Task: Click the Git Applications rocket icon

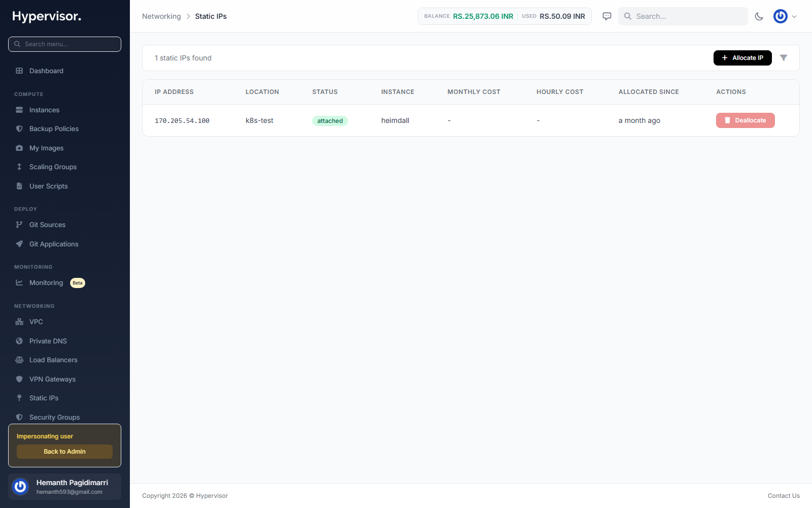Action: 19,244
